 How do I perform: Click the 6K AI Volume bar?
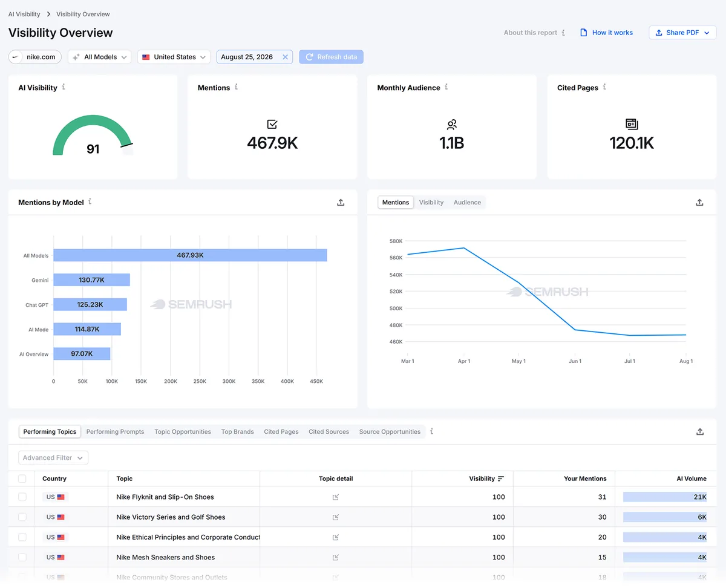click(665, 517)
